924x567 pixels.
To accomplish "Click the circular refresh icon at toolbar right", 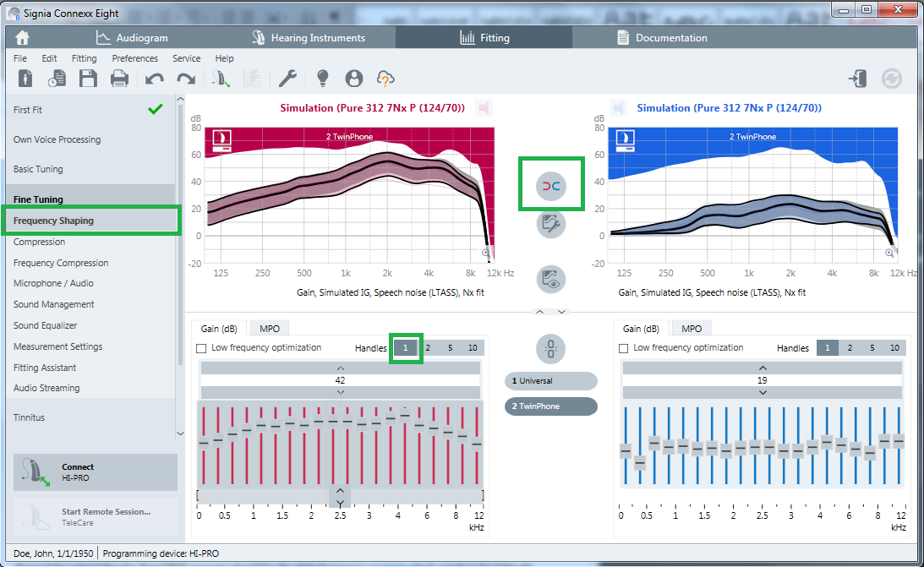I will (x=892, y=79).
